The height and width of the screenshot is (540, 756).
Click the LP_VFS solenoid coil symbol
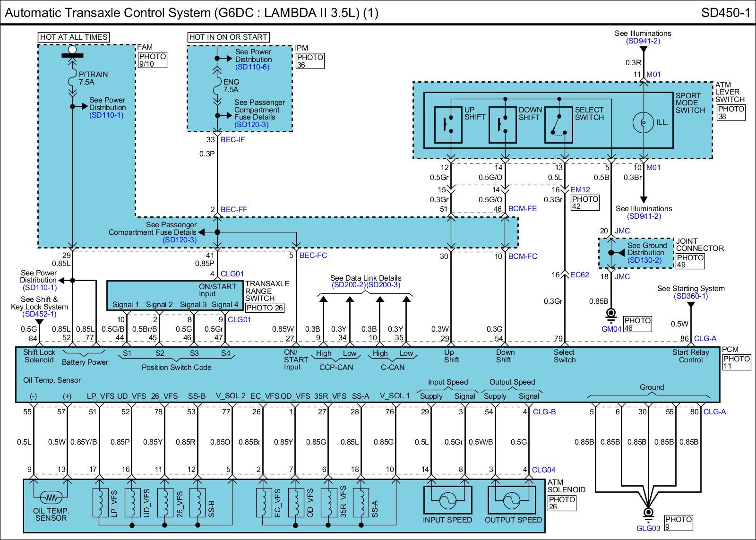pos(100,503)
